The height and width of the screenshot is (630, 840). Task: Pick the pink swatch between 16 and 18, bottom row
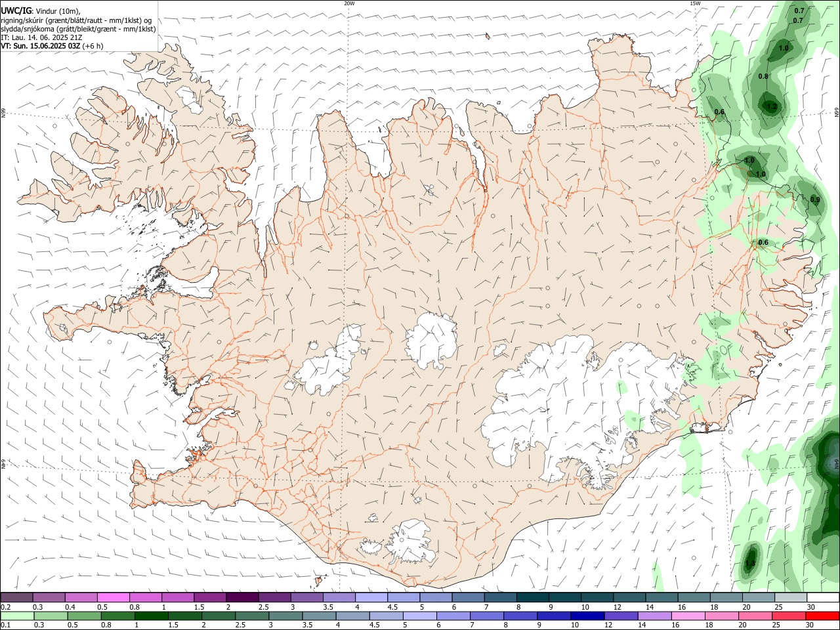(687, 616)
